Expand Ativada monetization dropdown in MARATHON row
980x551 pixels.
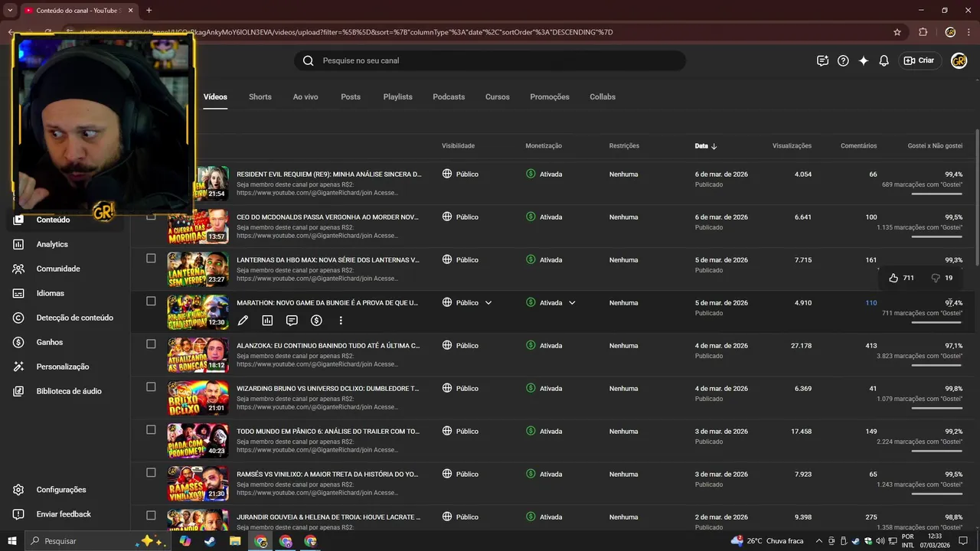coord(572,303)
